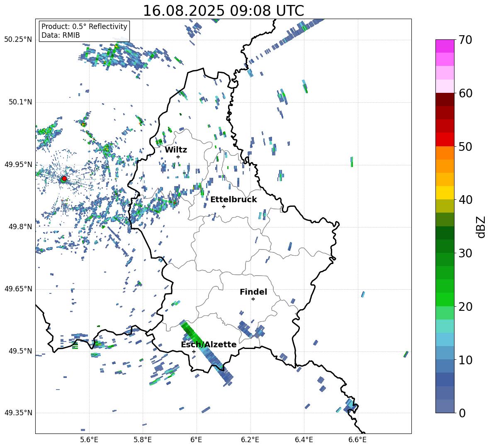Click the 49.35°N latitude tick label
491x448 pixels.
(x=18, y=413)
